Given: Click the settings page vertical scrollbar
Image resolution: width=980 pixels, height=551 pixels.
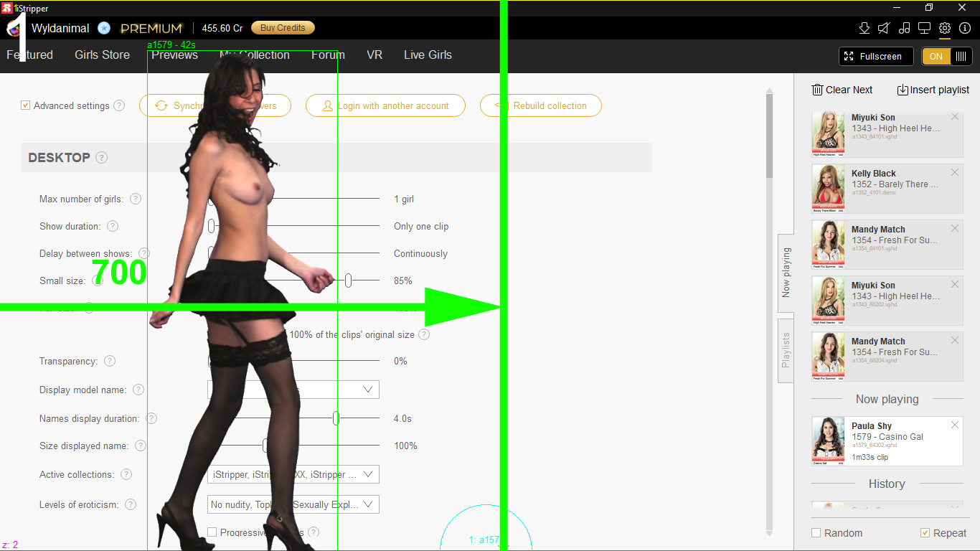Looking at the screenshot, I should tap(770, 136).
